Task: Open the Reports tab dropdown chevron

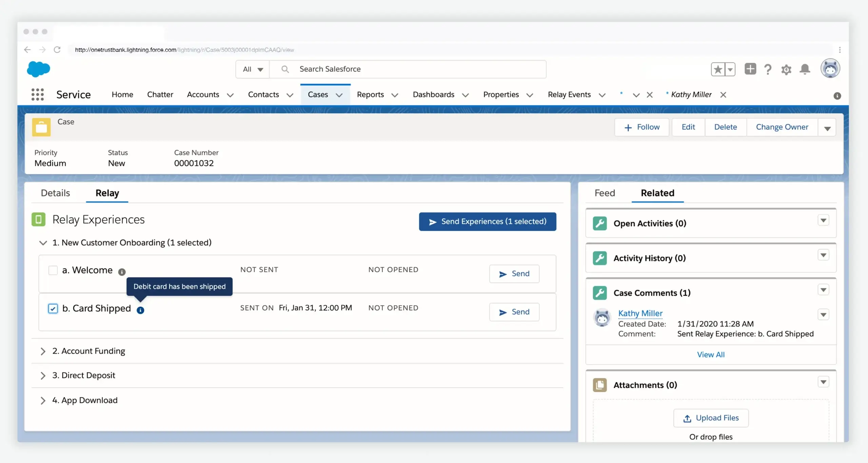Action: pos(395,95)
